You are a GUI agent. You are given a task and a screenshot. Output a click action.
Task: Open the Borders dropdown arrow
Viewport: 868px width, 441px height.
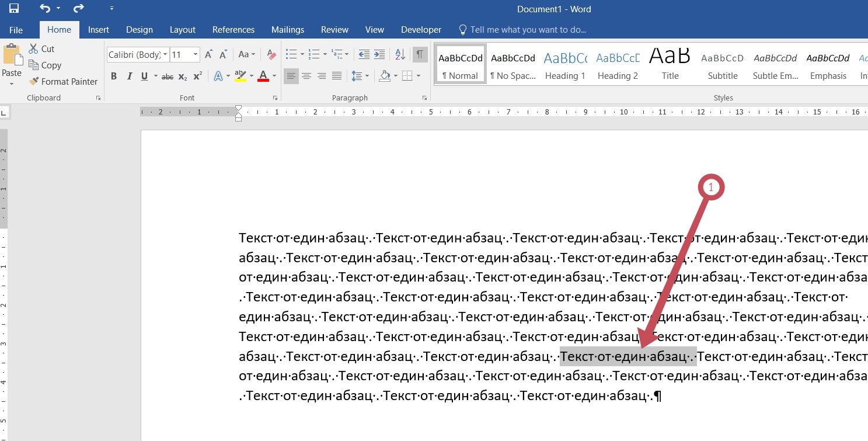click(x=419, y=76)
